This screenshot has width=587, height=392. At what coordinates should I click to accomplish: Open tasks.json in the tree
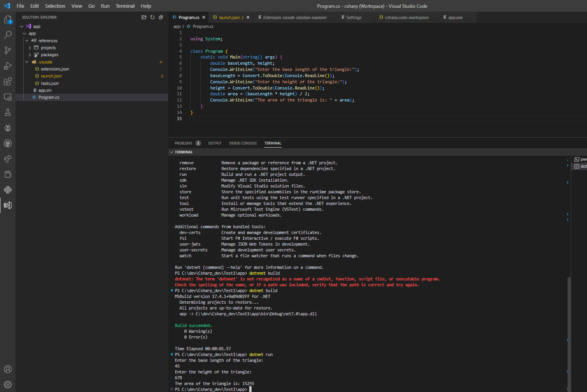point(50,83)
